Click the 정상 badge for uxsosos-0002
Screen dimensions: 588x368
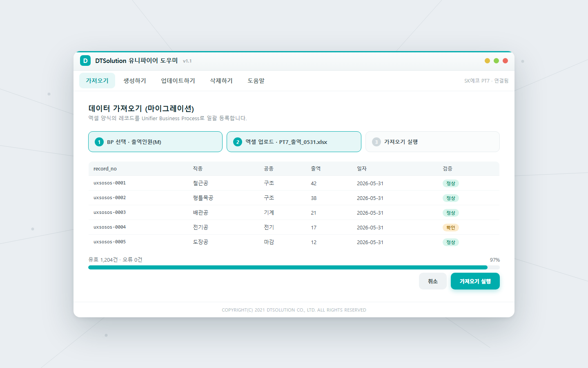(x=451, y=198)
